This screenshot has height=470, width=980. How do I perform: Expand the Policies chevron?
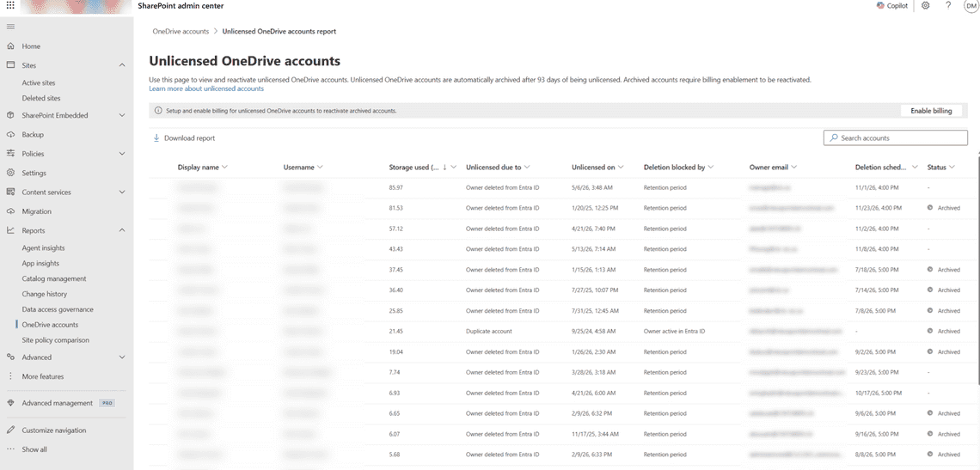pos(122,153)
